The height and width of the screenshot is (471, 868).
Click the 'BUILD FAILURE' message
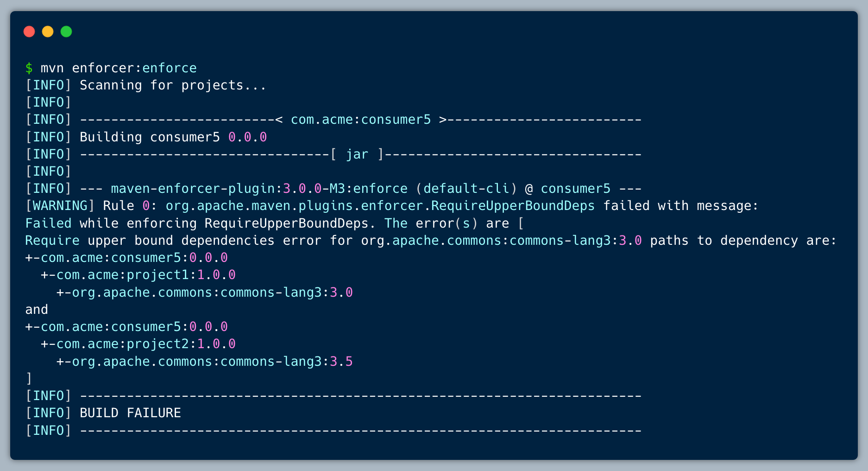click(130, 413)
